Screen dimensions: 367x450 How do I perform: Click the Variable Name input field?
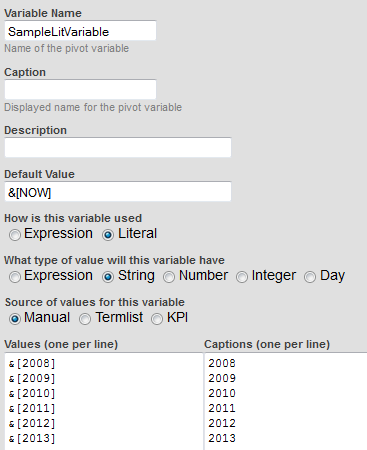pos(80,31)
